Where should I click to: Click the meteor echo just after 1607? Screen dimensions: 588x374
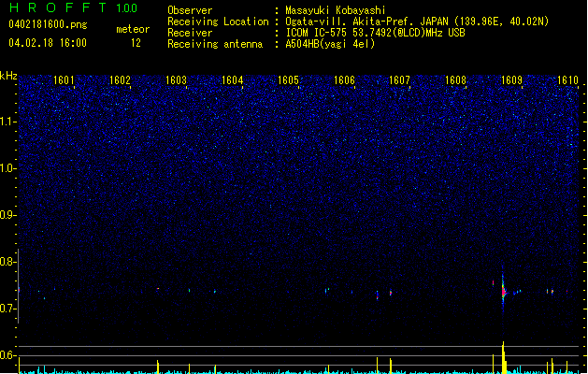click(x=391, y=293)
